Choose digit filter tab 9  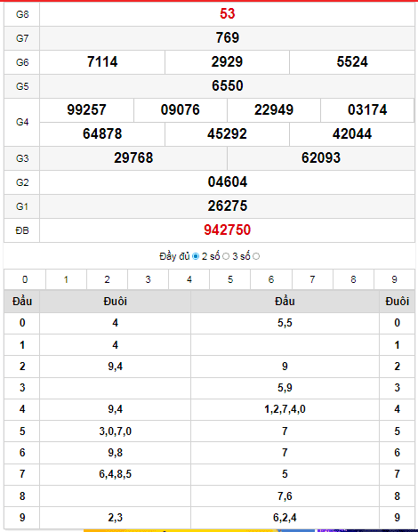click(394, 279)
